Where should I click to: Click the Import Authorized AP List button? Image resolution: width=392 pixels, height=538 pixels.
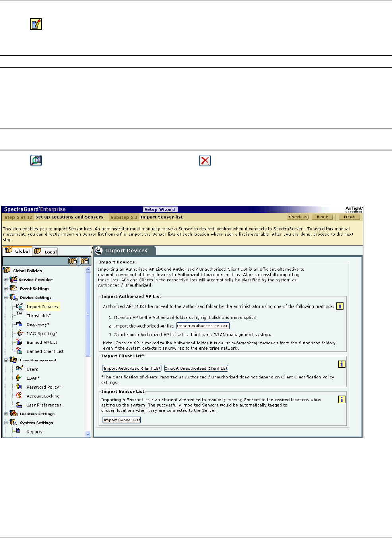tap(203, 326)
